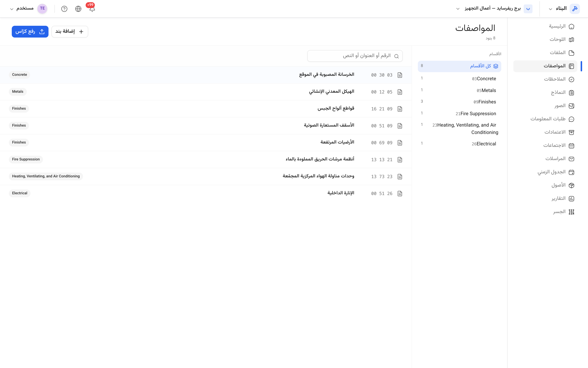This screenshot has width=588, height=368.
Task: Click the اللوحات drawings map icon
Action: point(571,39)
